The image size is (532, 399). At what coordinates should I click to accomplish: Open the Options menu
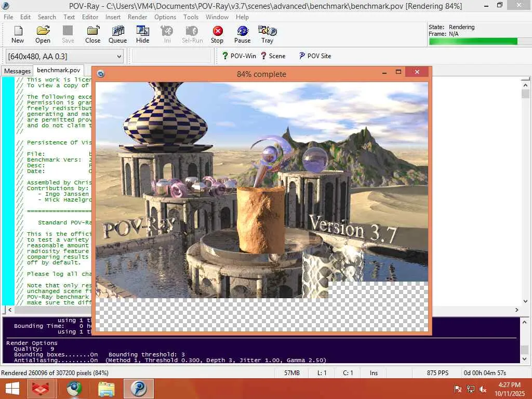click(165, 17)
